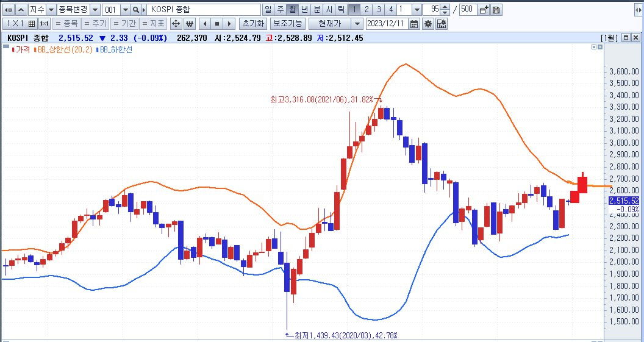This screenshot has height=342, width=644.
Task: Click the 종목변경 button
Action: tap(73, 9)
